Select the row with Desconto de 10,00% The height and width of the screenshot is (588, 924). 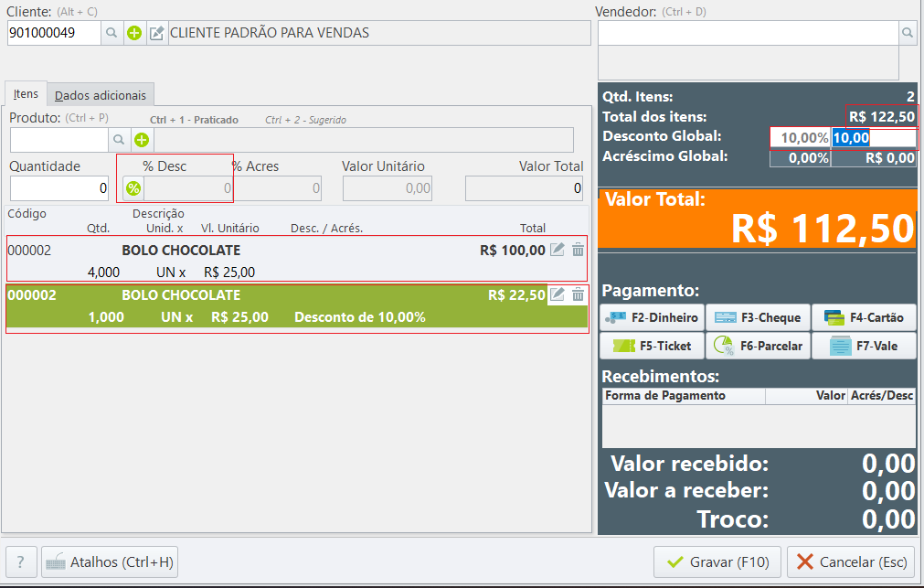click(x=297, y=306)
